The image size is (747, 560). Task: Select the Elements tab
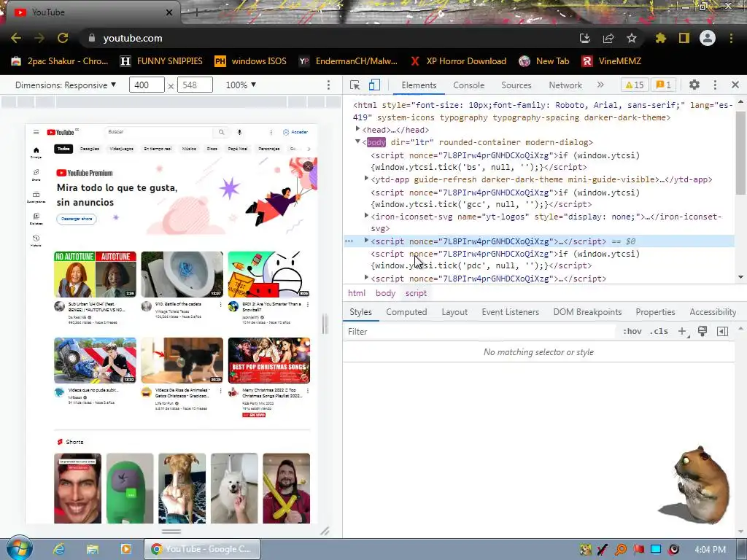click(419, 85)
